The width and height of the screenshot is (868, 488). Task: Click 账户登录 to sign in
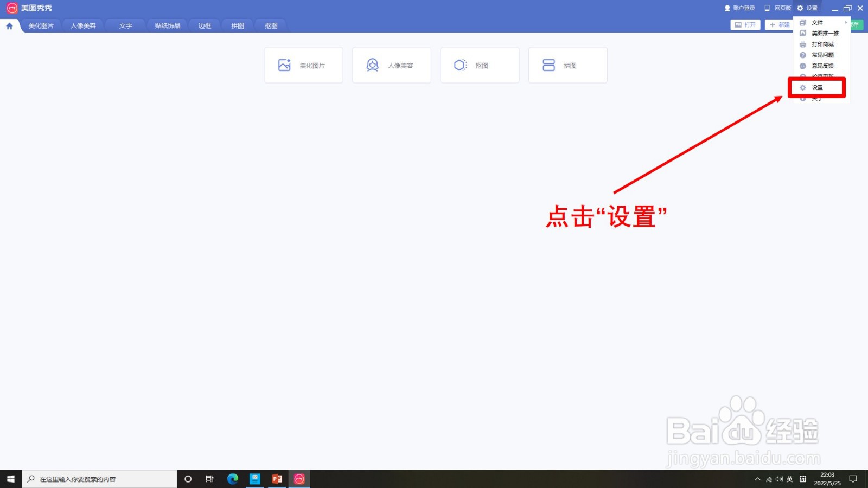[740, 8]
